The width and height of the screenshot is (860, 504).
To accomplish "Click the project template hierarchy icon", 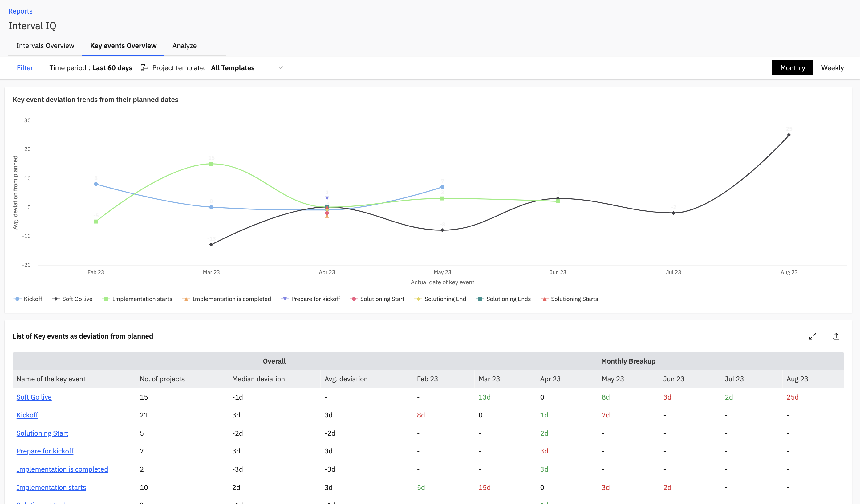I will point(144,67).
